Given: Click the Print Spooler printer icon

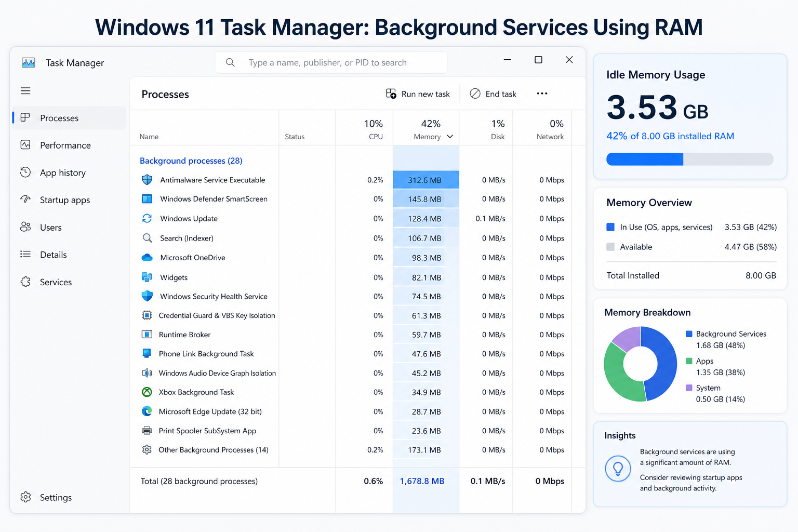Looking at the screenshot, I should point(147,431).
